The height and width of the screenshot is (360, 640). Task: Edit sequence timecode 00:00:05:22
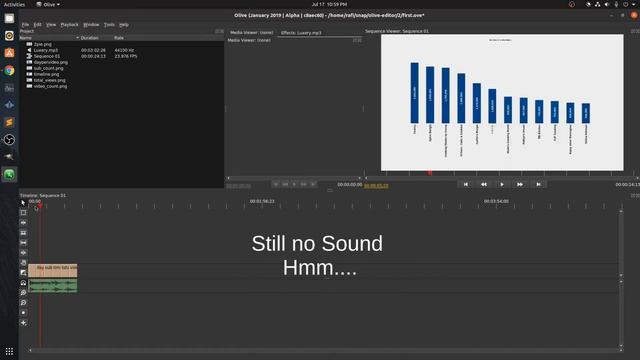click(376, 186)
